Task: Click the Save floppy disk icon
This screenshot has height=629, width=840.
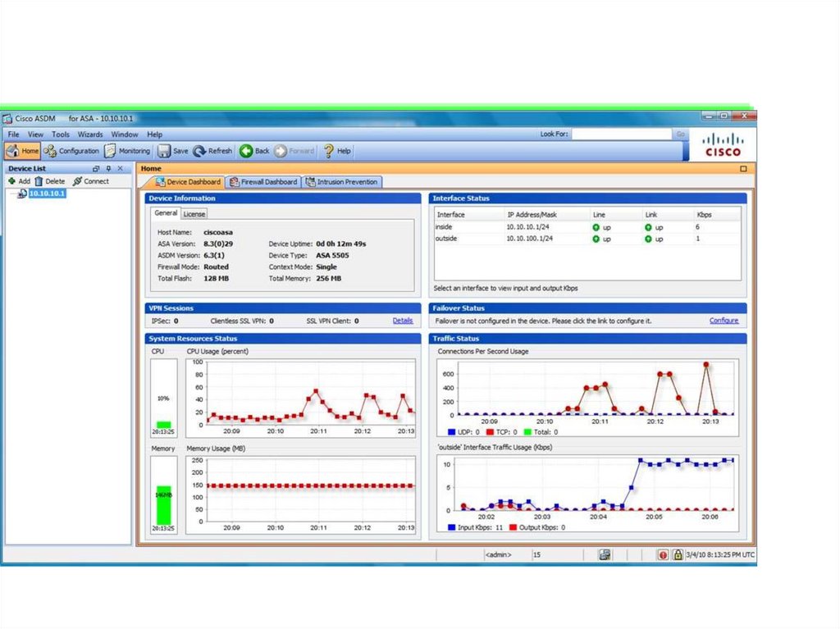Action: tap(163, 151)
